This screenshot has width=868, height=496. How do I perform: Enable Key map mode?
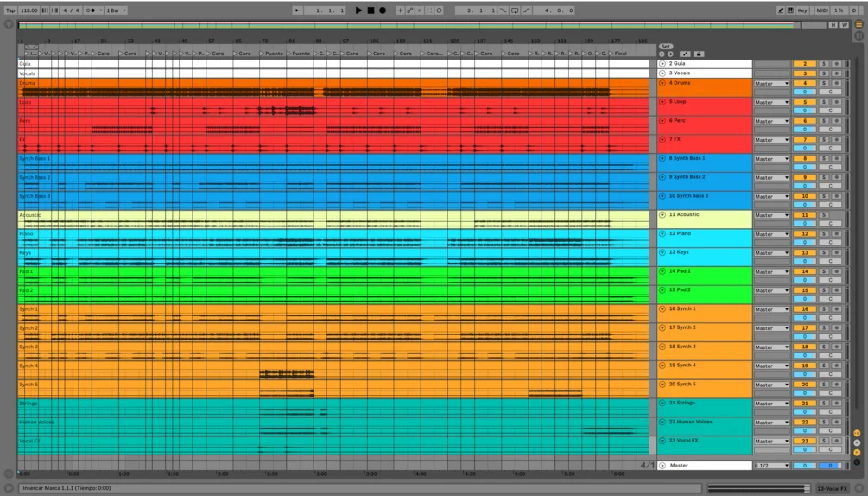[x=802, y=10]
